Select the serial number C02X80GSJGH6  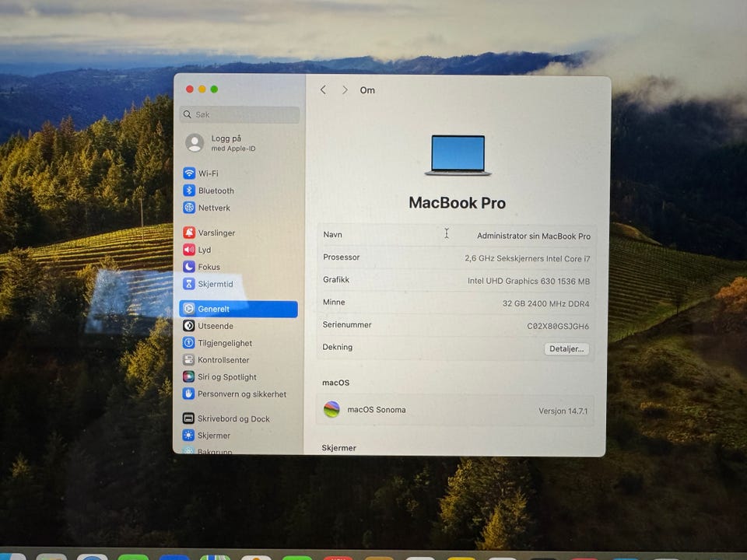point(558,326)
